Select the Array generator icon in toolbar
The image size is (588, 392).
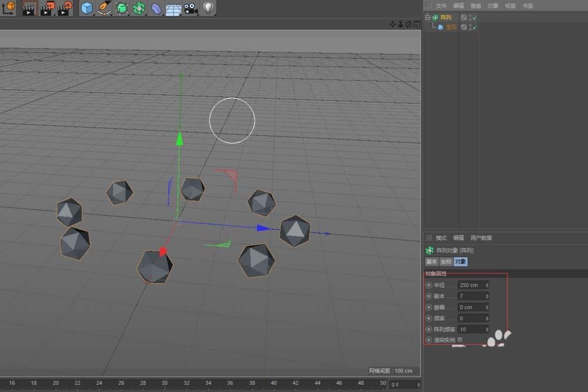click(x=138, y=8)
